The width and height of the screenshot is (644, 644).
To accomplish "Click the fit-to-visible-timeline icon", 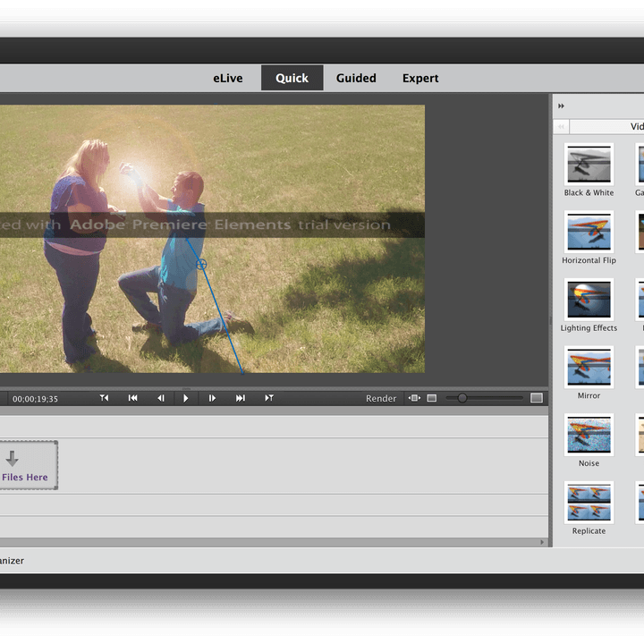I will tap(414, 398).
